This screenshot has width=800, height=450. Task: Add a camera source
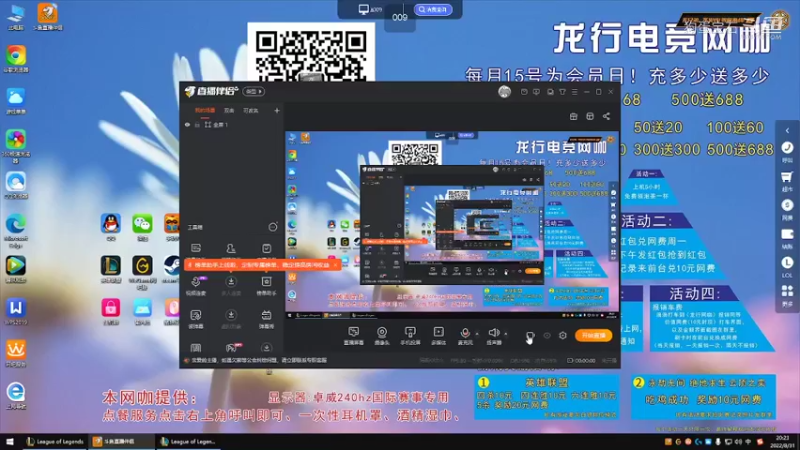pyautogui.click(x=382, y=336)
